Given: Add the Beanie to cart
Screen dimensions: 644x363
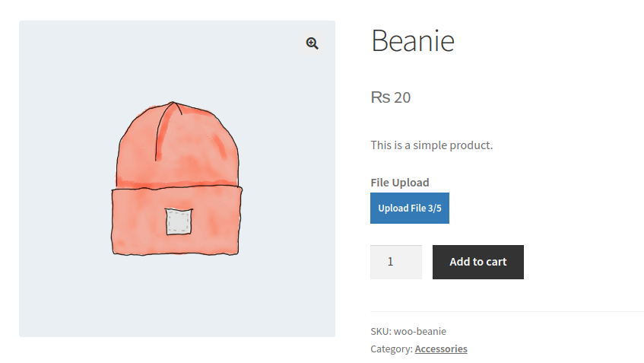Looking at the screenshot, I should 477,262.
